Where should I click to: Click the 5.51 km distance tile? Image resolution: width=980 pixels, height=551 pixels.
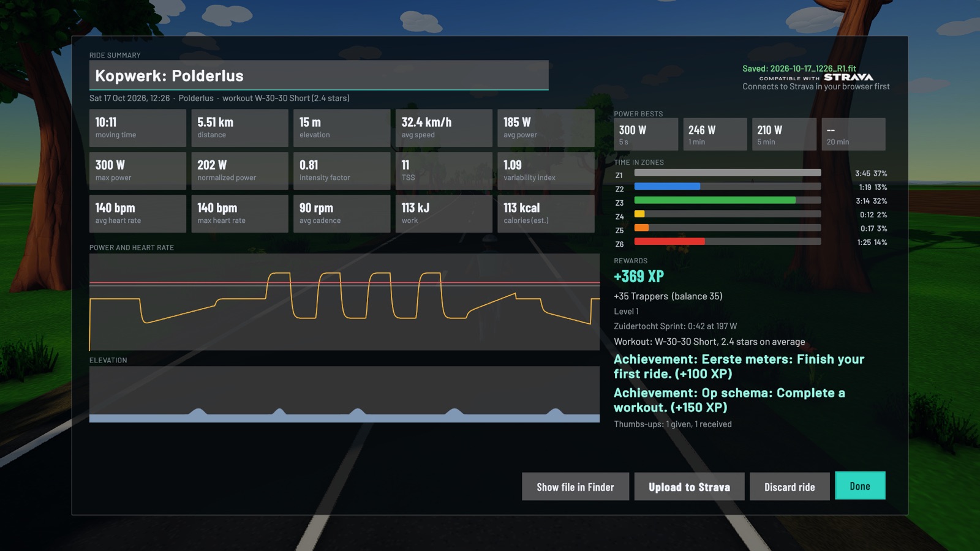pyautogui.click(x=239, y=128)
